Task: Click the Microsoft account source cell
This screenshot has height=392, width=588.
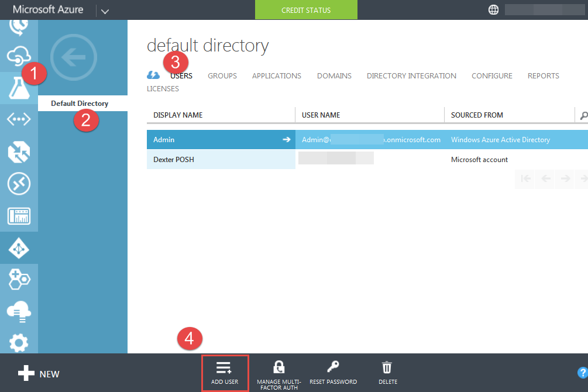Action: pyautogui.click(x=479, y=159)
